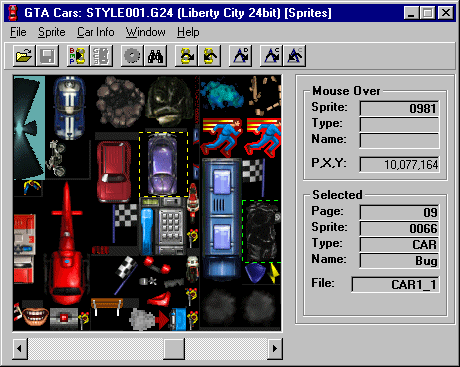Image resolution: width=460 pixels, height=367 pixels.
Task: Click the BMP import sprite icon
Action: point(78,56)
